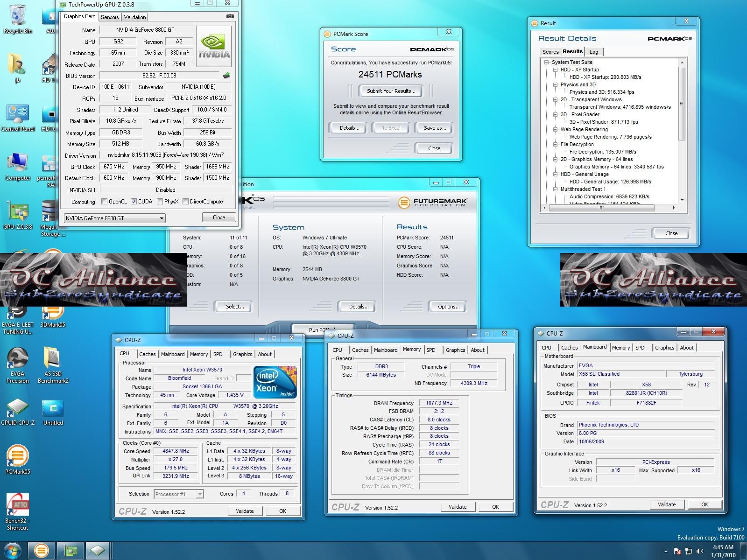Launch GPU-Z.0.3.8 desktop shortcut
747x560 pixels.
(x=18, y=216)
